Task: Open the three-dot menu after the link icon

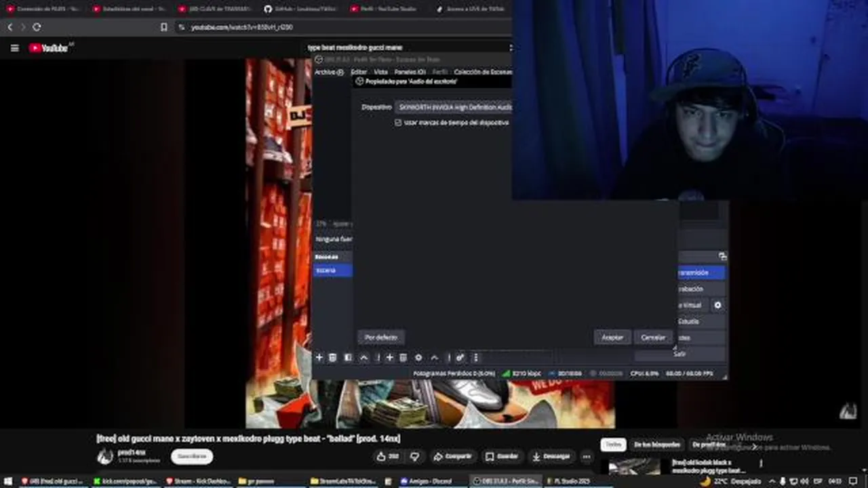Action: 475,357
